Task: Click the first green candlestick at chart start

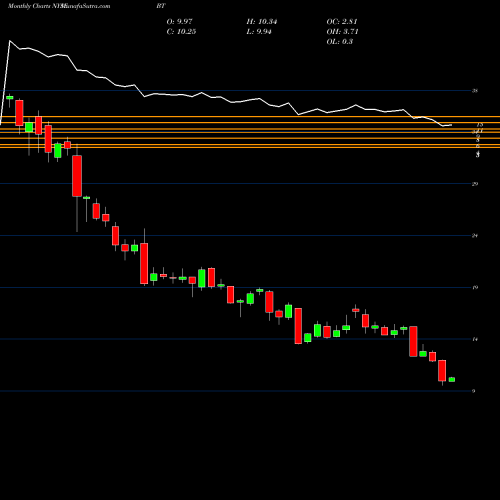Action: (x=10, y=97)
